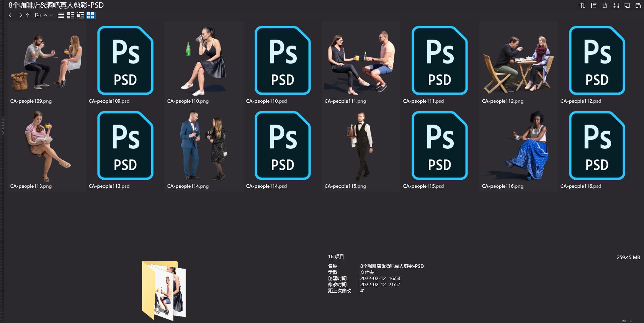Select the CA-people109.psd Photoshop file icon
644x323 pixels.
[125, 61]
